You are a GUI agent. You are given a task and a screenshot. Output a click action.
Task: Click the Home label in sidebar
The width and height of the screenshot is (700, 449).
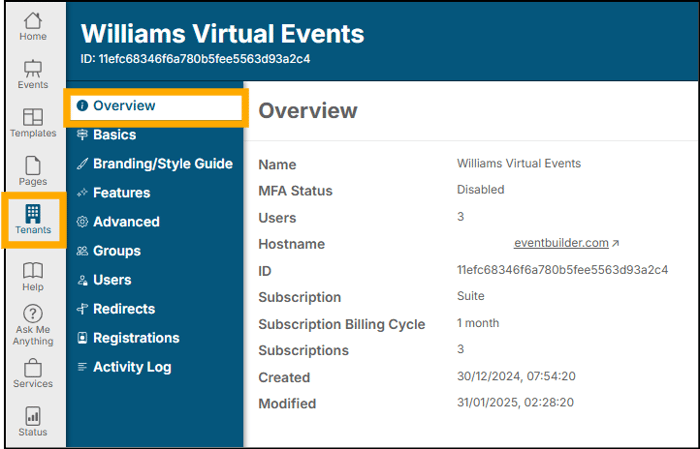pos(33,37)
